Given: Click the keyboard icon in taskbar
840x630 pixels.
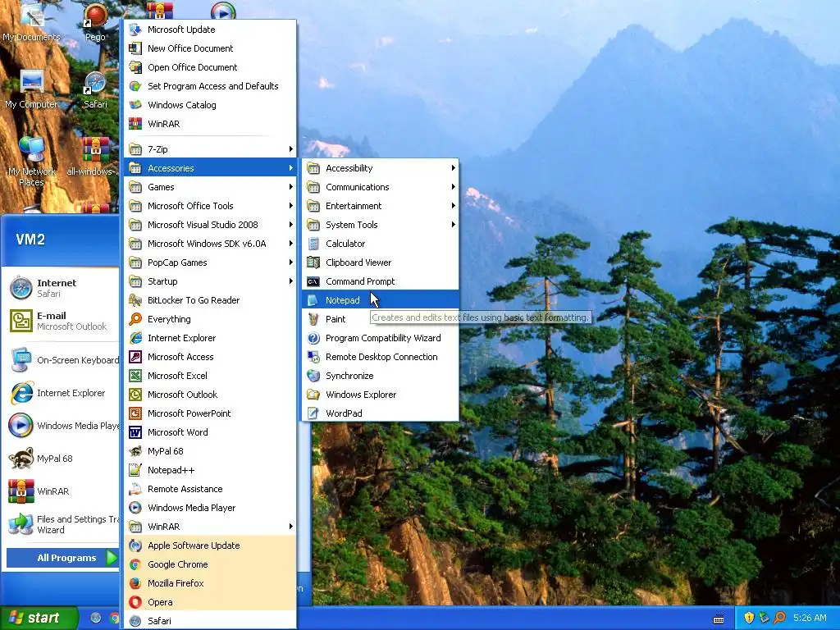Looking at the screenshot, I should coord(719,619).
